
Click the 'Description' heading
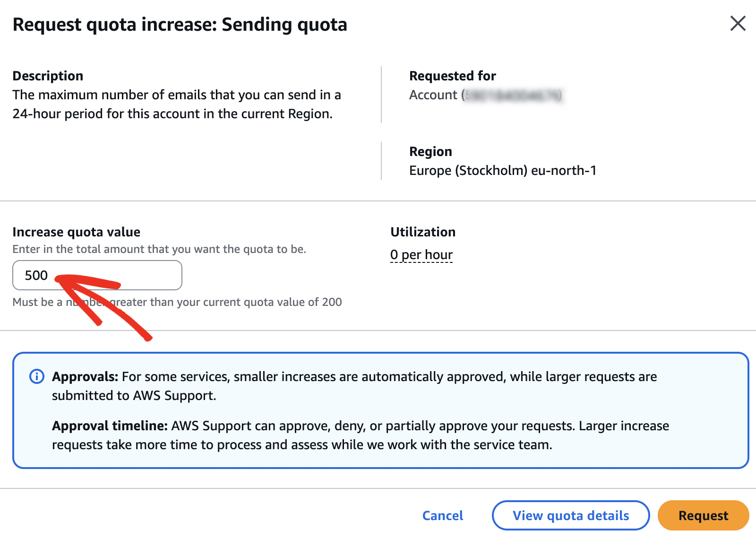pos(48,76)
